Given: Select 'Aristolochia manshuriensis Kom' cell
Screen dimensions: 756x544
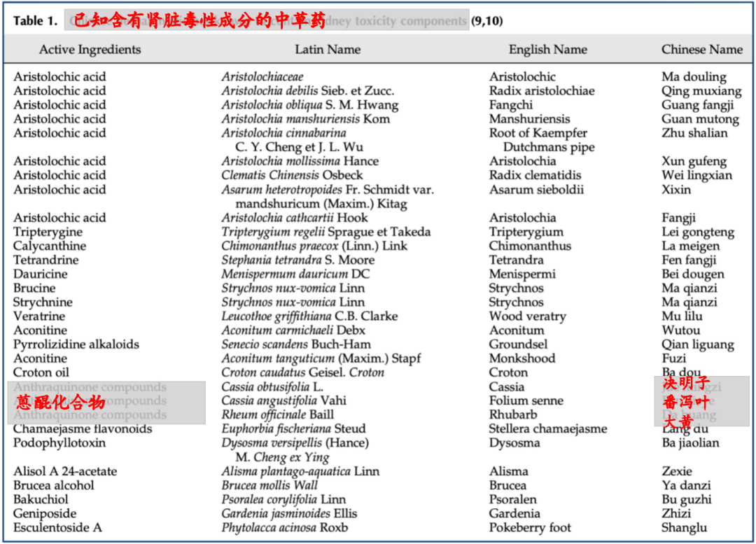Looking at the screenshot, I should 305,118.
